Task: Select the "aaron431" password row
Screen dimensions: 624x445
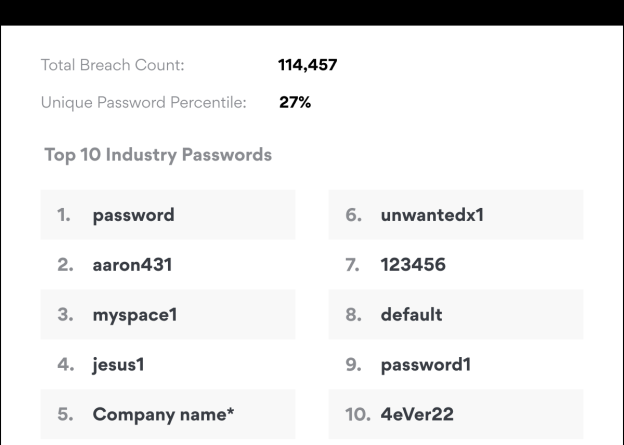Action: tap(133, 265)
